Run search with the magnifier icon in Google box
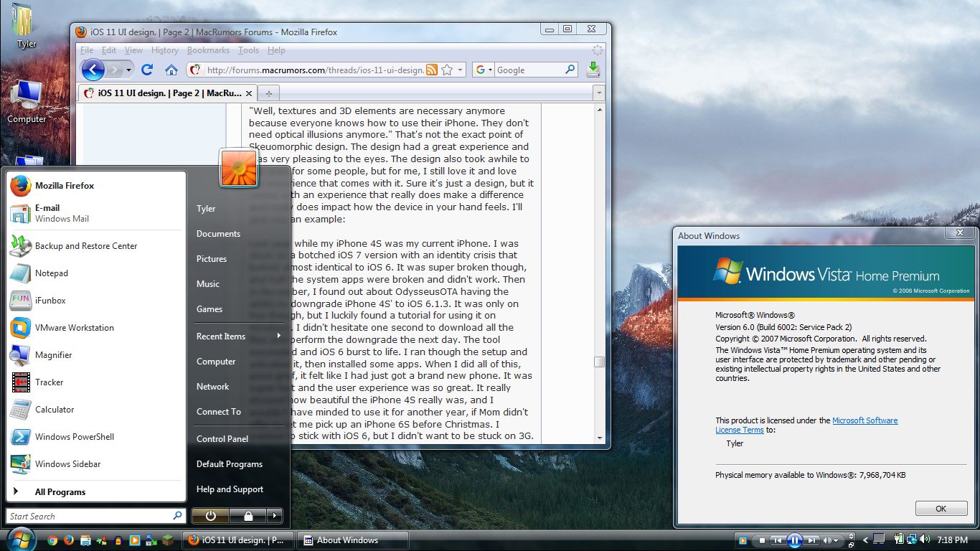The image size is (980, 551). (570, 70)
